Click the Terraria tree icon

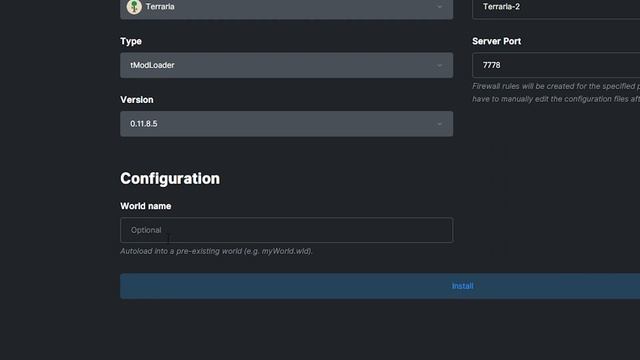134,7
